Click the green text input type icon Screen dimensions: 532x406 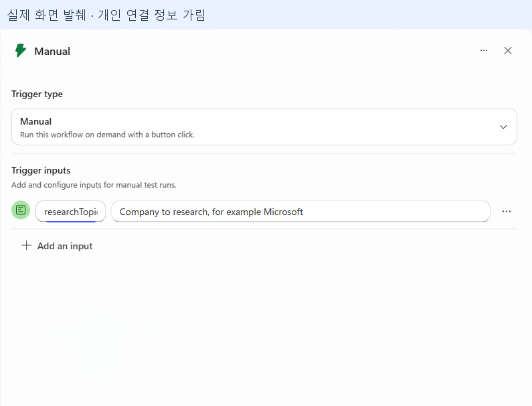click(21, 210)
